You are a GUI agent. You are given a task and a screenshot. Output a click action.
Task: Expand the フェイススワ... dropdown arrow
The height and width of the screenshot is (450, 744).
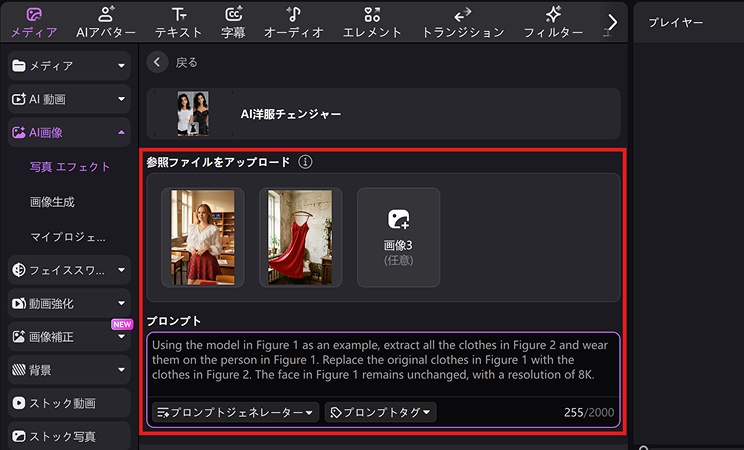(x=121, y=270)
